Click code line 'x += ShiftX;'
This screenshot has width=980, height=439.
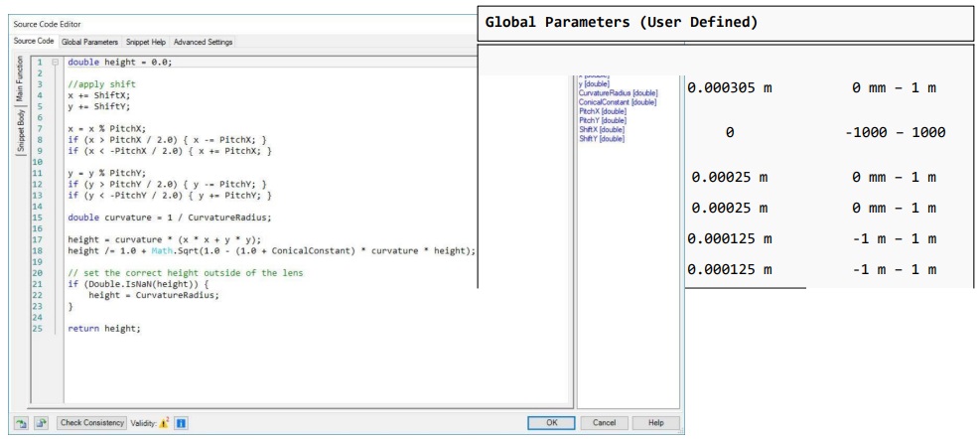click(x=98, y=95)
